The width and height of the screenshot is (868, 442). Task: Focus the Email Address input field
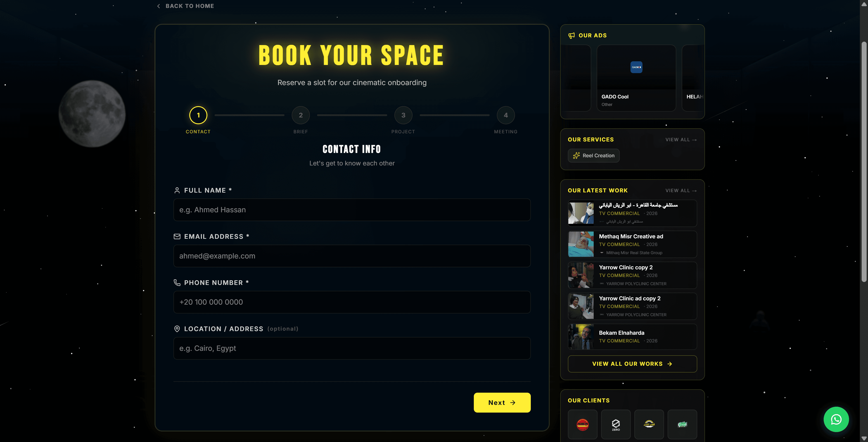(x=352, y=256)
